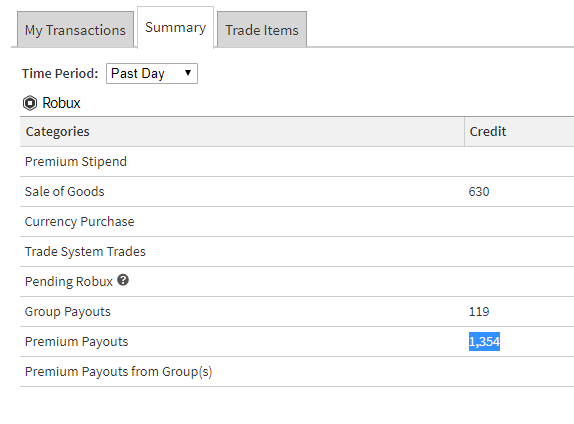The height and width of the screenshot is (424, 574).
Task: Click the Categories column header
Action: pyautogui.click(x=57, y=131)
